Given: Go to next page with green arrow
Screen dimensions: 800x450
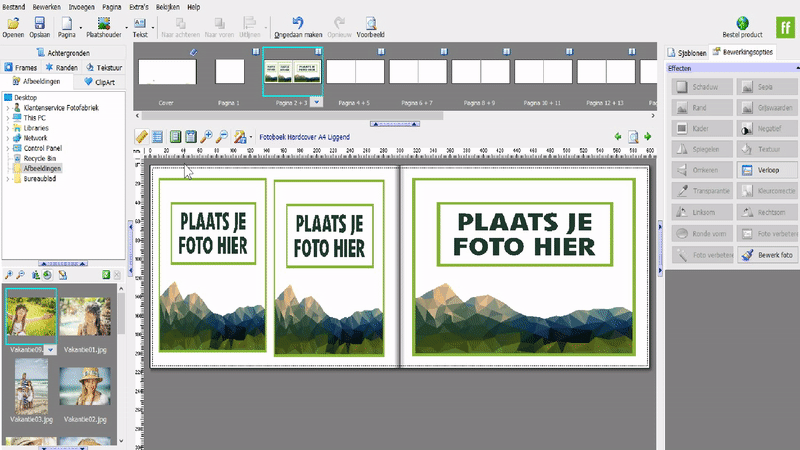Looking at the screenshot, I should coord(649,136).
